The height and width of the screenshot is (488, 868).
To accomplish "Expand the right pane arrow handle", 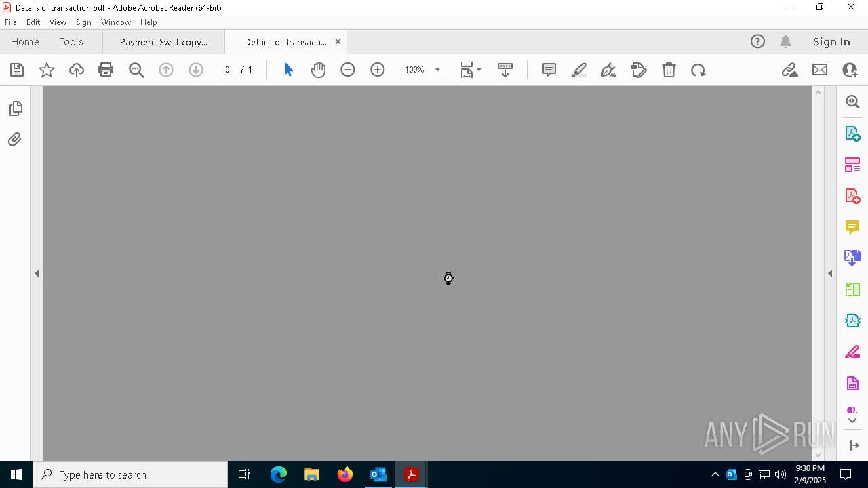I will (x=830, y=274).
